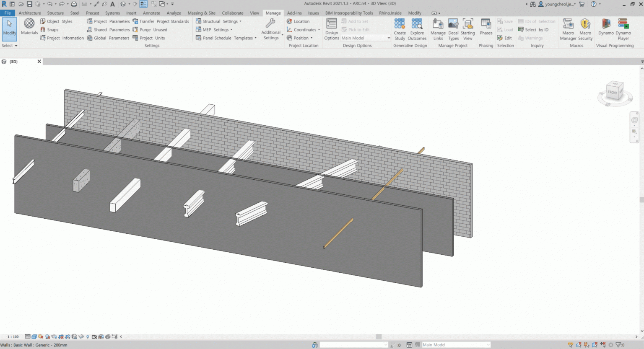
Task: Open the Dynamo Player
Action: tap(623, 29)
